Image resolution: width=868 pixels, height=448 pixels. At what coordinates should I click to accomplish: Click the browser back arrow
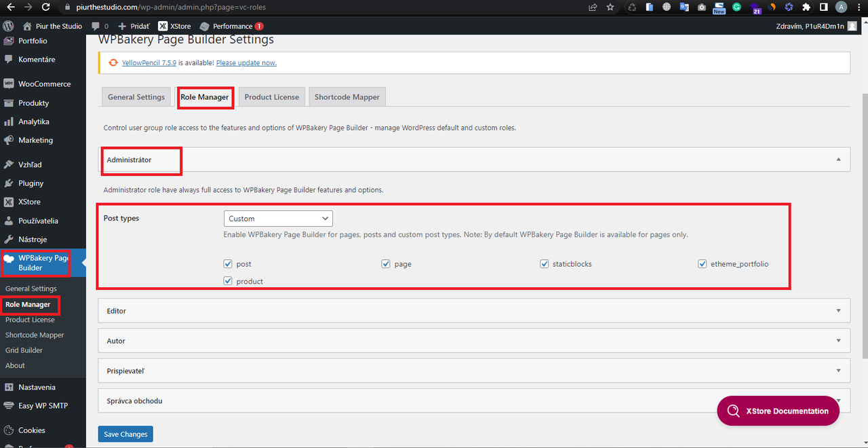tap(9, 7)
